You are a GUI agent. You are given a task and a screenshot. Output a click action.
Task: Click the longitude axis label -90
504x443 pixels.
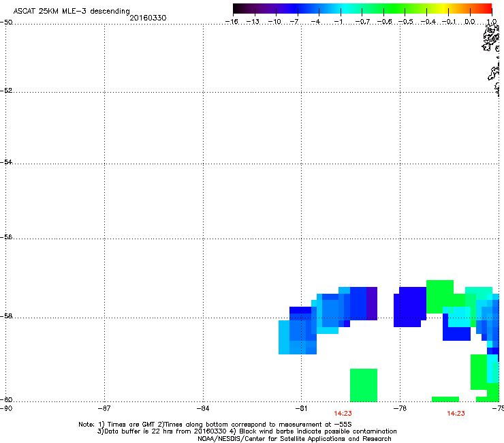[x=6, y=408]
